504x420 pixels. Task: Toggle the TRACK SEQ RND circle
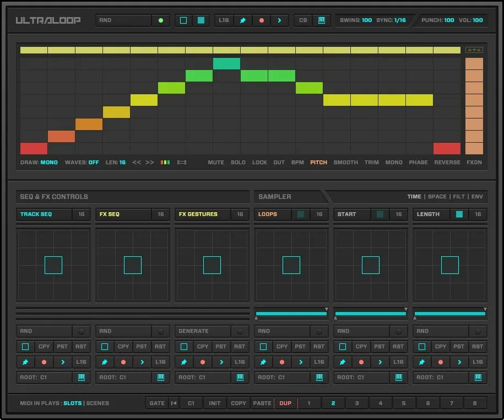[x=82, y=331]
